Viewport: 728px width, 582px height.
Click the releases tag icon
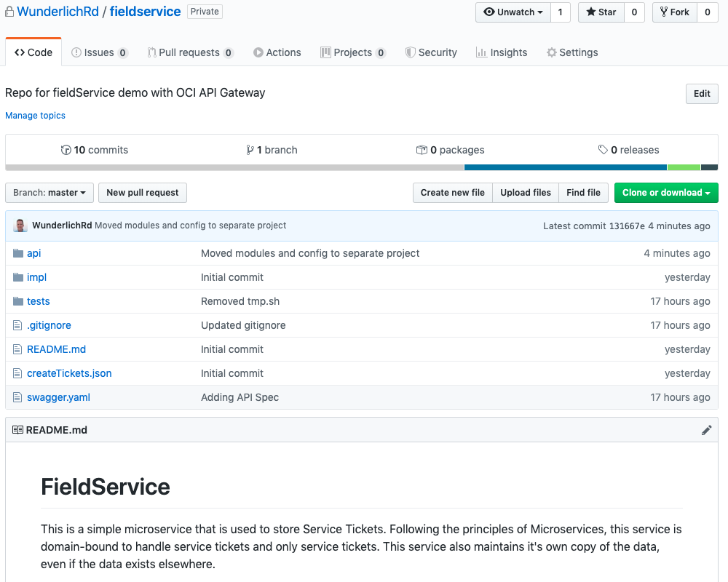(x=603, y=150)
